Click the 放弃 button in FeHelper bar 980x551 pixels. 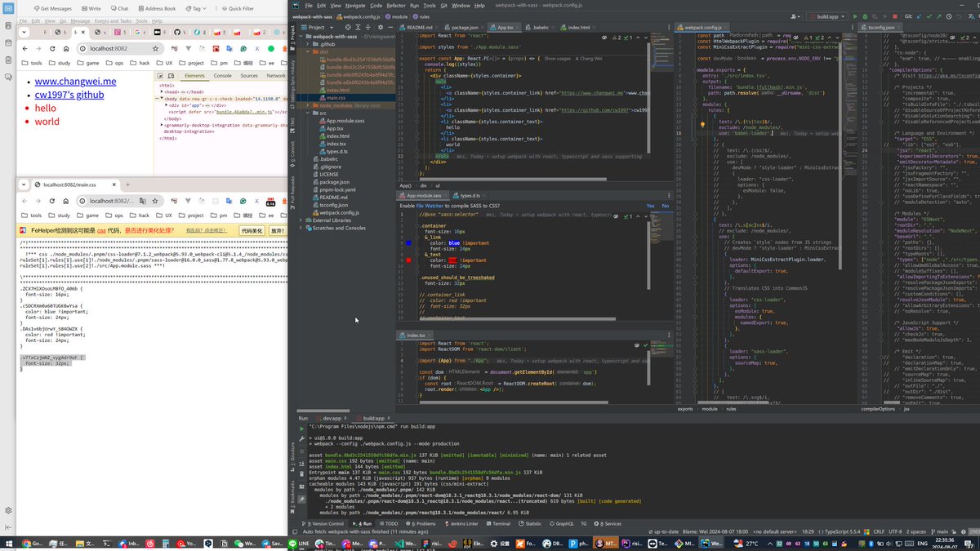tap(278, 231)
